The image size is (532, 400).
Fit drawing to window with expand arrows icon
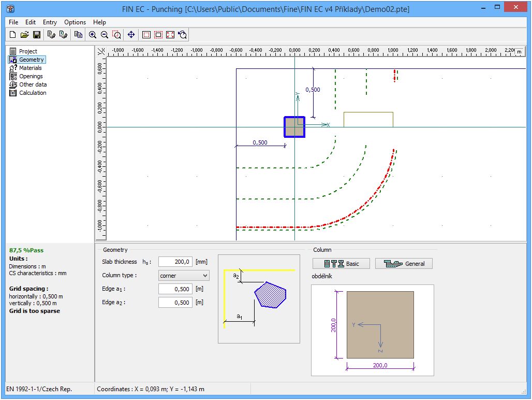click(x=170, y=35)
